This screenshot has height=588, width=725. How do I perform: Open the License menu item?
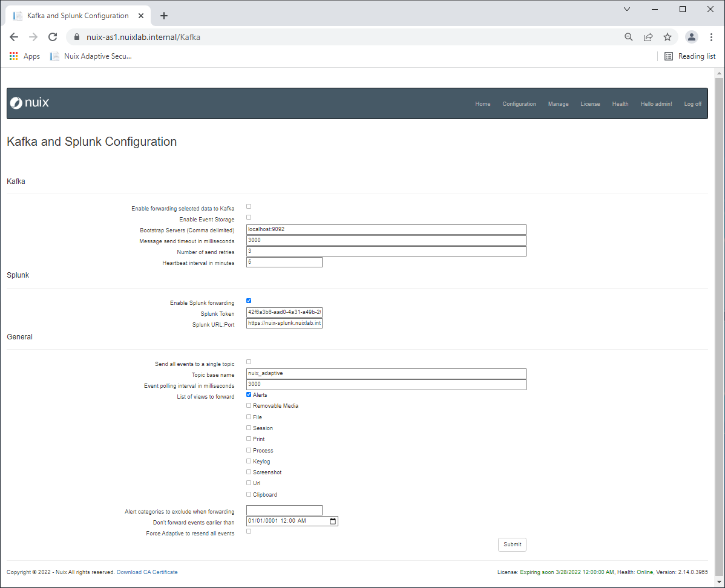pyautogui.click(x=590, y=104)
